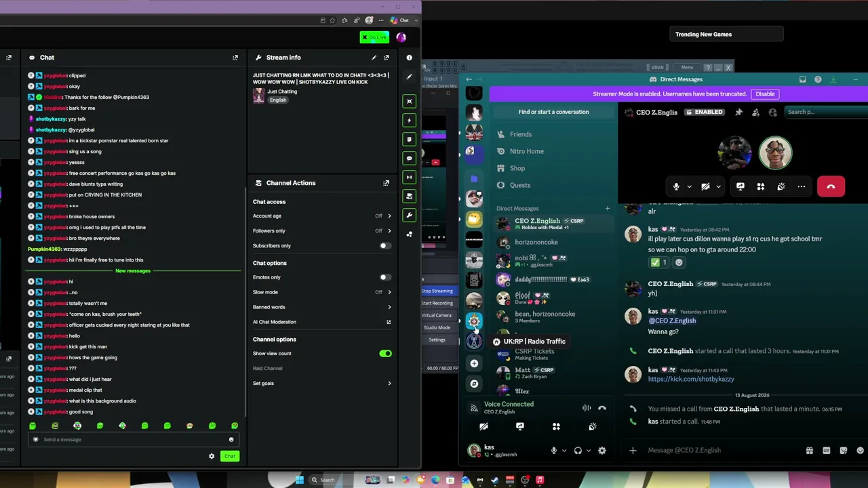Open Windows Start menu on taskbar
Screen dimensions: 868x488
(299, 480)
